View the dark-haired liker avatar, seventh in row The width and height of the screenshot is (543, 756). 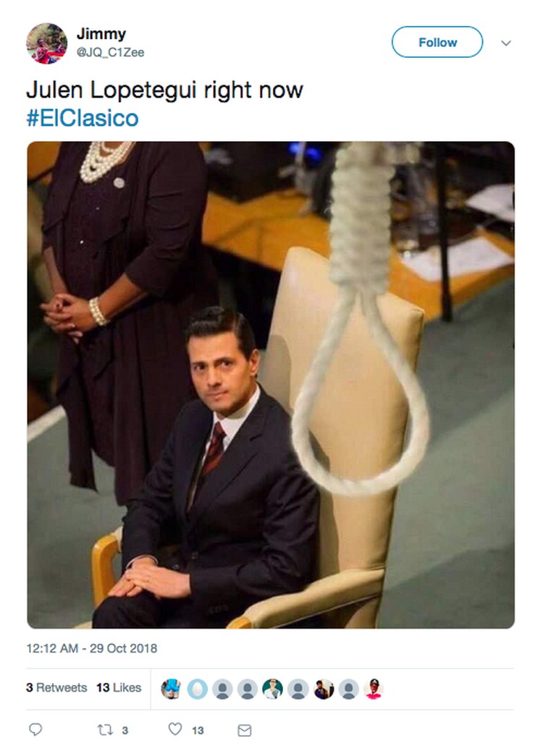(x=324, y=689)
